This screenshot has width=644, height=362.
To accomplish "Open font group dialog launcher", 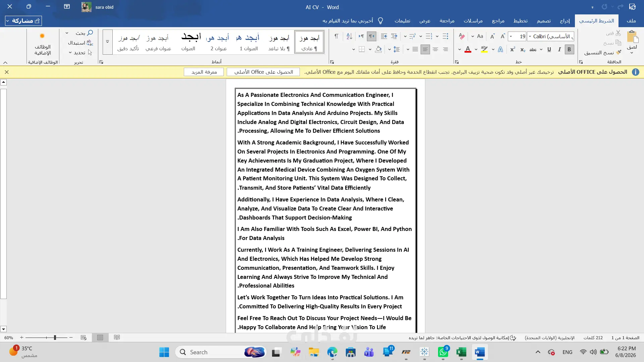I will [457, 62].
